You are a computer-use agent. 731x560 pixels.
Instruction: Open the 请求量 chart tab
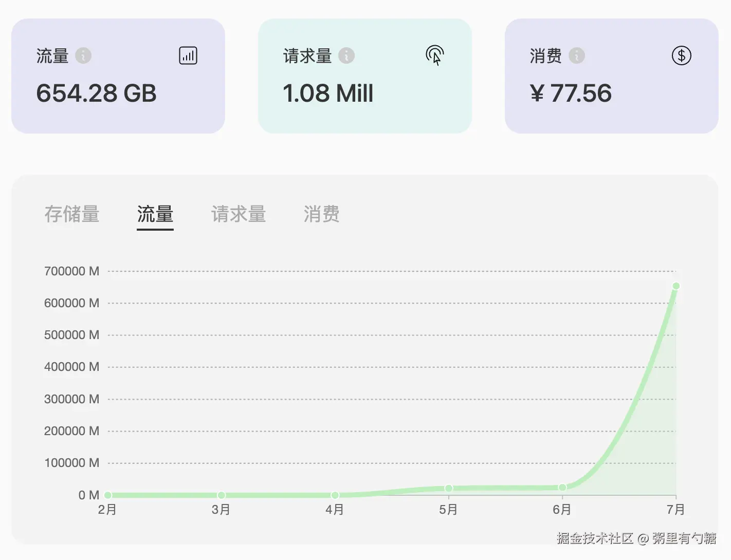click(239, 214)
